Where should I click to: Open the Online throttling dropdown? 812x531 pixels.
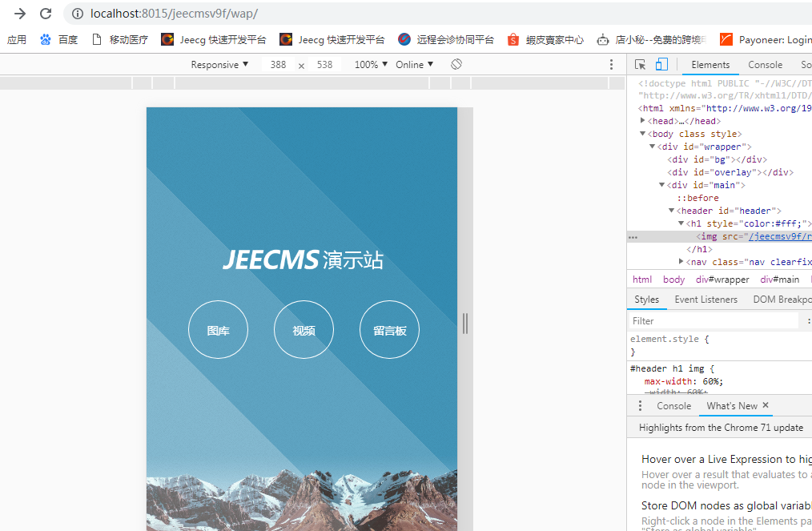(414, 65)
